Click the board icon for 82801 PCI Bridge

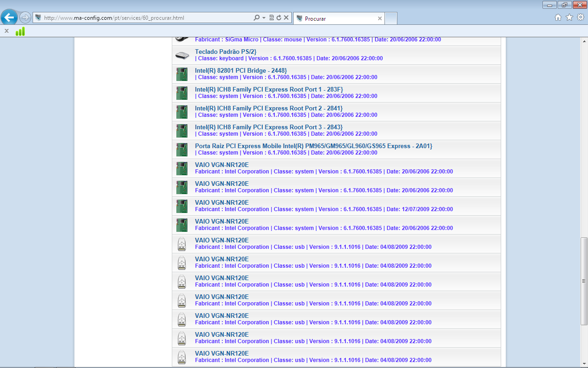pyautogui.click(x=182, y=74)
